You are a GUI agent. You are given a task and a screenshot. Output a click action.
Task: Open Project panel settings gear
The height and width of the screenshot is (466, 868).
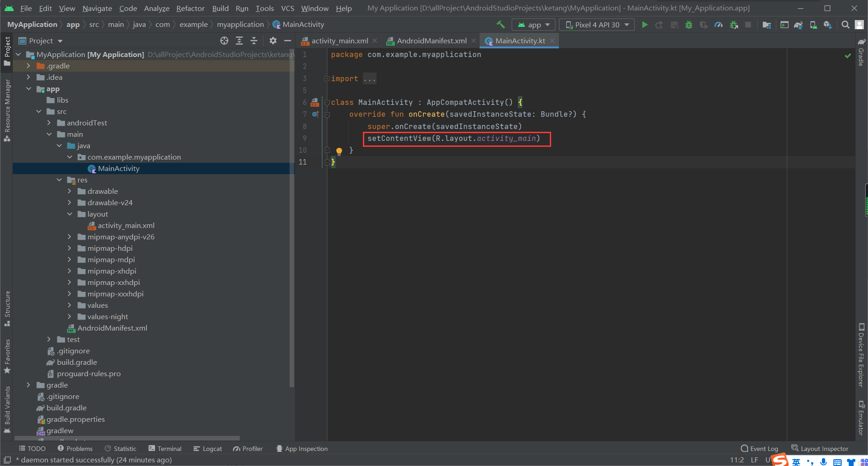click(273, 41)
